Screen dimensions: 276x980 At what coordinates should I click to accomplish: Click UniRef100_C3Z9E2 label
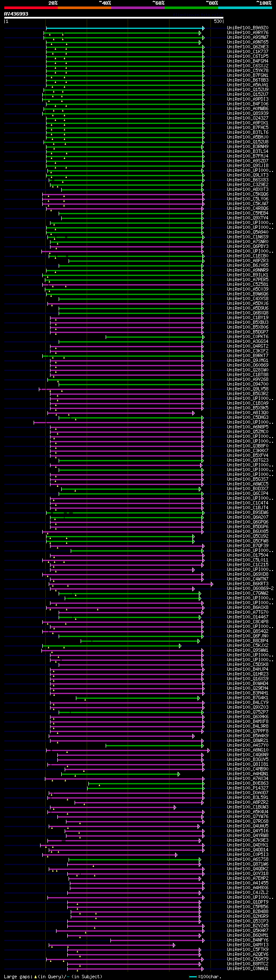(x=248, y=185)
